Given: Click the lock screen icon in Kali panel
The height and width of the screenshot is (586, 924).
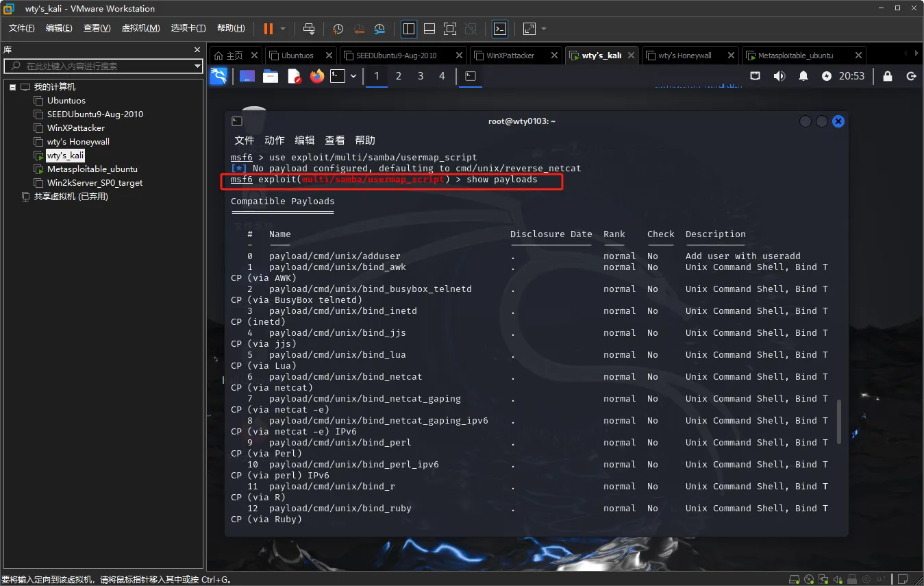Looking at the screenshot, I should coord(888,76).
